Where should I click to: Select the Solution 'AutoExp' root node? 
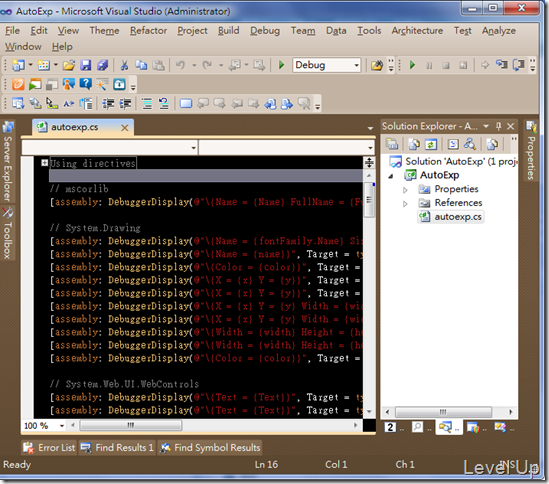(x=453, y=162)
